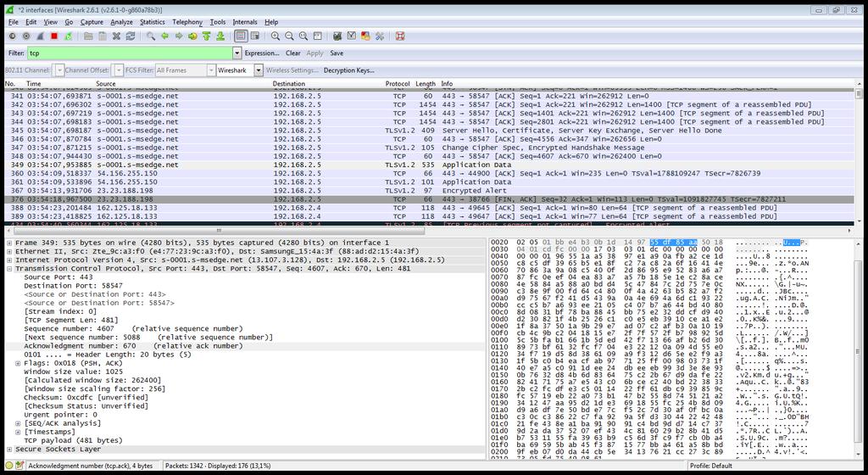The height and width of the screenshot is (475, 868).
Task: Expand the Frame 349 tree node
Action: (9, 243)
